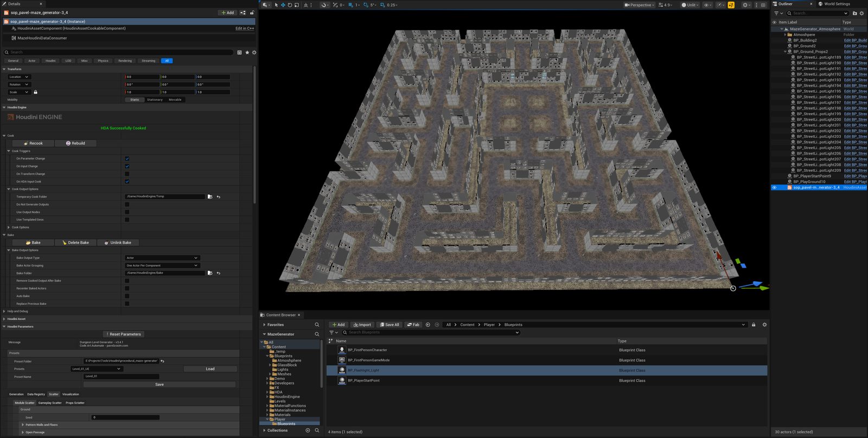This screenshot has width=868, height=438.
Task: Select the rotate tool in viewport toolbar
Action: 290,5
